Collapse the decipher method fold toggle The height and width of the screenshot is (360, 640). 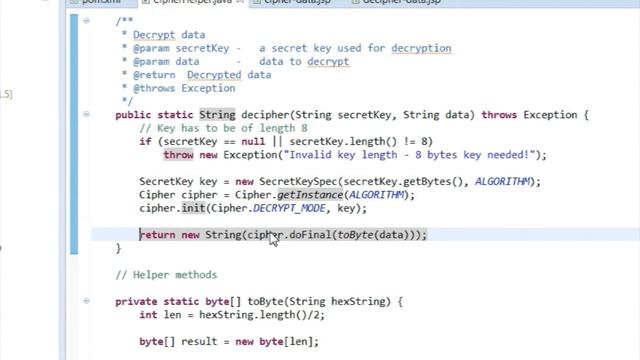click(86, 114)
